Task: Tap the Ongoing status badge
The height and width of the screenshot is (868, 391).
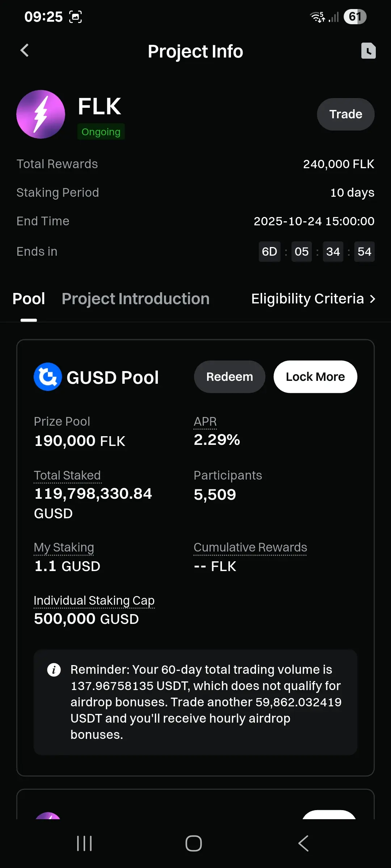Action: click(x=101, y=132)
